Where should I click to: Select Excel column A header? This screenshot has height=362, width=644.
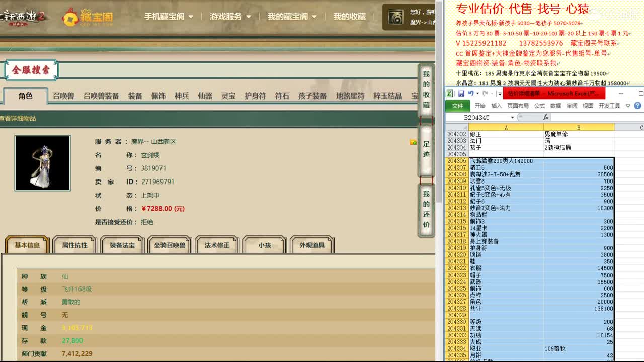pos(506,128)
